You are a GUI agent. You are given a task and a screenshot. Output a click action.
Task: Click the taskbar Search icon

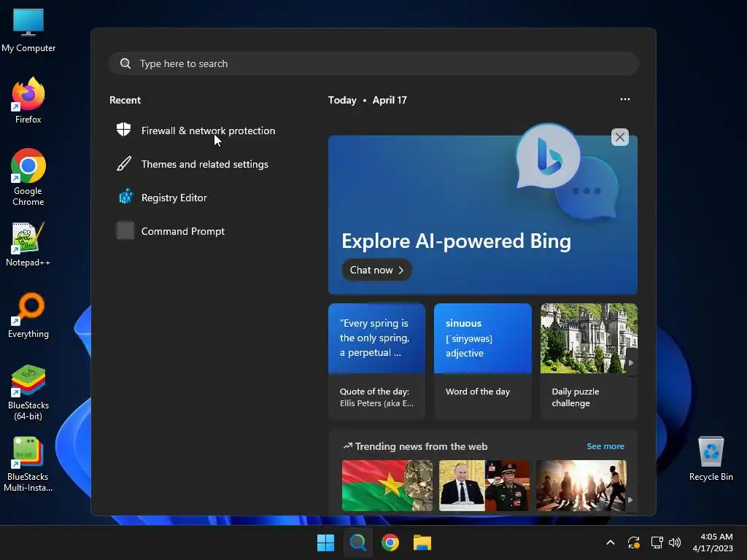pos(357,542)
